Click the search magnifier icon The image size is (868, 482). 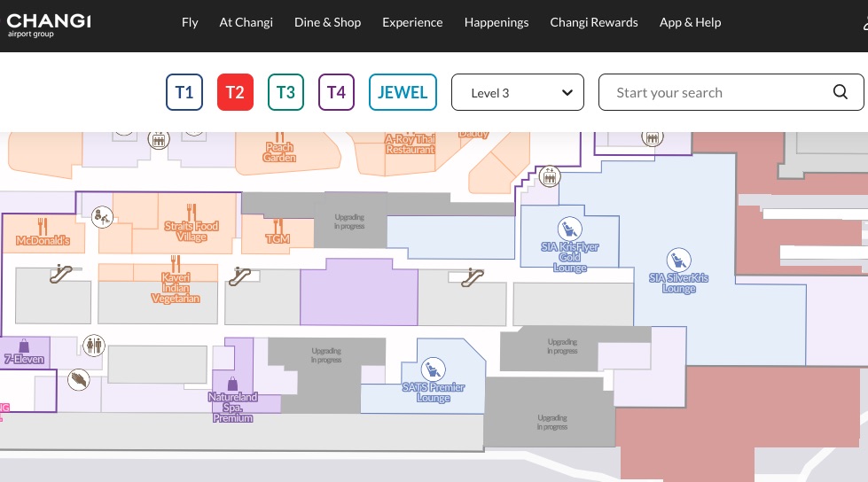point(841,92)
